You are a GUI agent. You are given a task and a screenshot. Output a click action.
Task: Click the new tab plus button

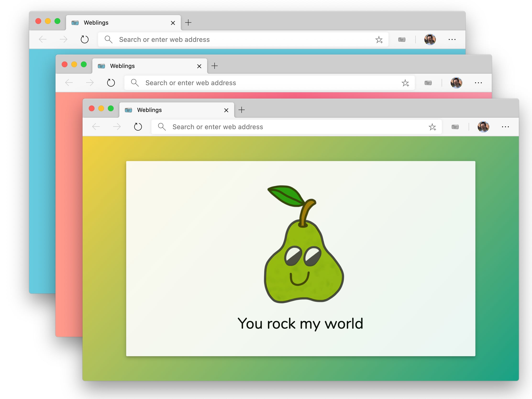click(241, 110)
